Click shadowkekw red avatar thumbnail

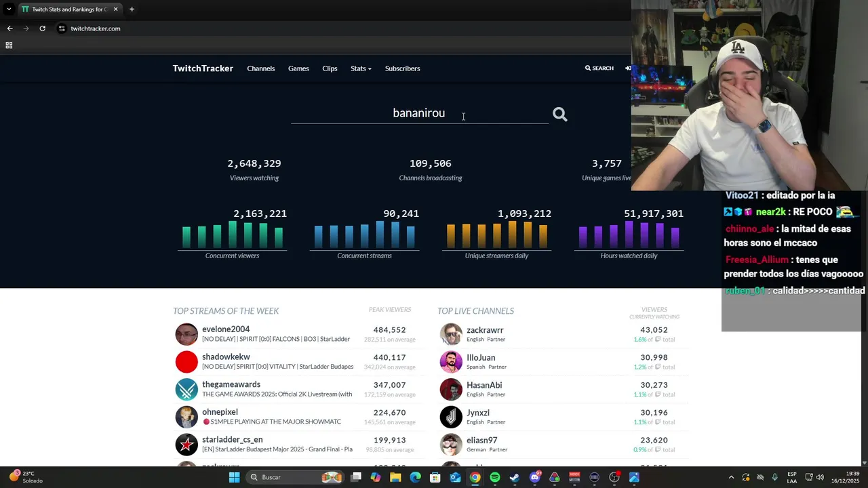tap(186, 362)
